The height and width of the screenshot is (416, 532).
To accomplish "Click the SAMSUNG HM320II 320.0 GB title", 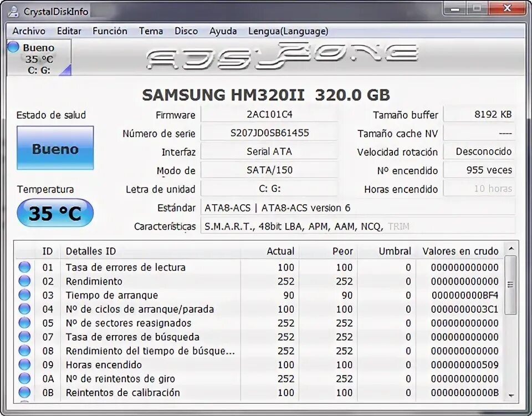I will 266,95.
